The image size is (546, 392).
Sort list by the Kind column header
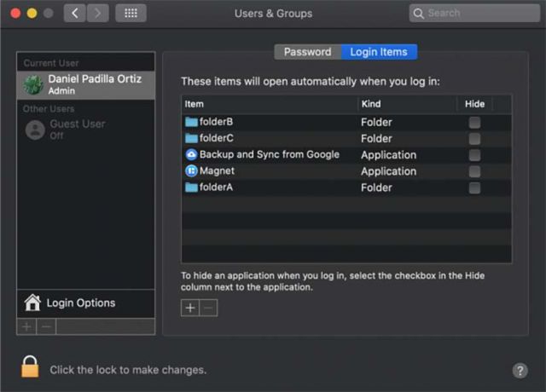[x=408, y=104]
